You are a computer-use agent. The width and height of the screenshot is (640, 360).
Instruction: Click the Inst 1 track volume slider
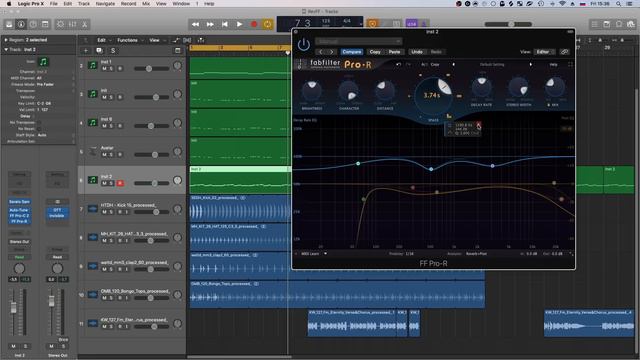(x=151, y=69)
